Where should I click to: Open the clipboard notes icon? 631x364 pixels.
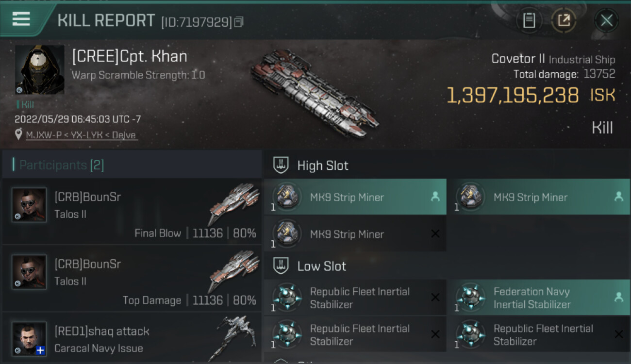(529, 20)
